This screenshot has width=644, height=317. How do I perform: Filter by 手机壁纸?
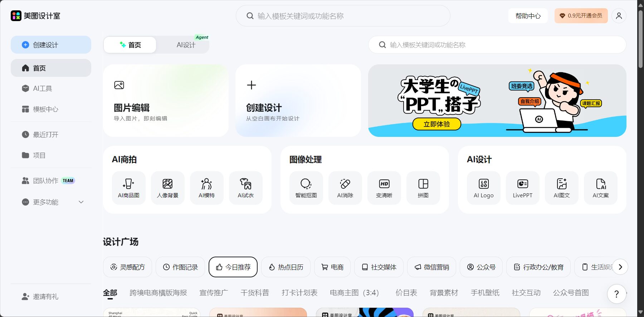485,293
